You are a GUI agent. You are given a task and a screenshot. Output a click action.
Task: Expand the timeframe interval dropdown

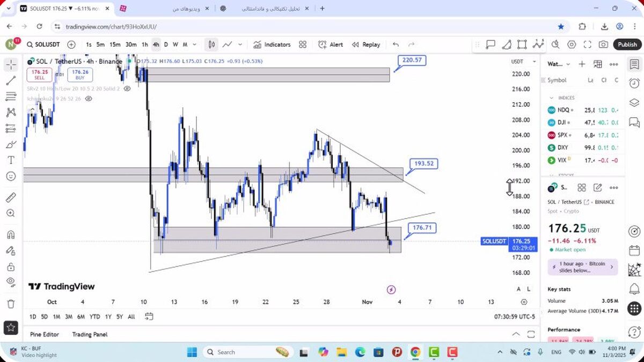(x=195, y=45)
